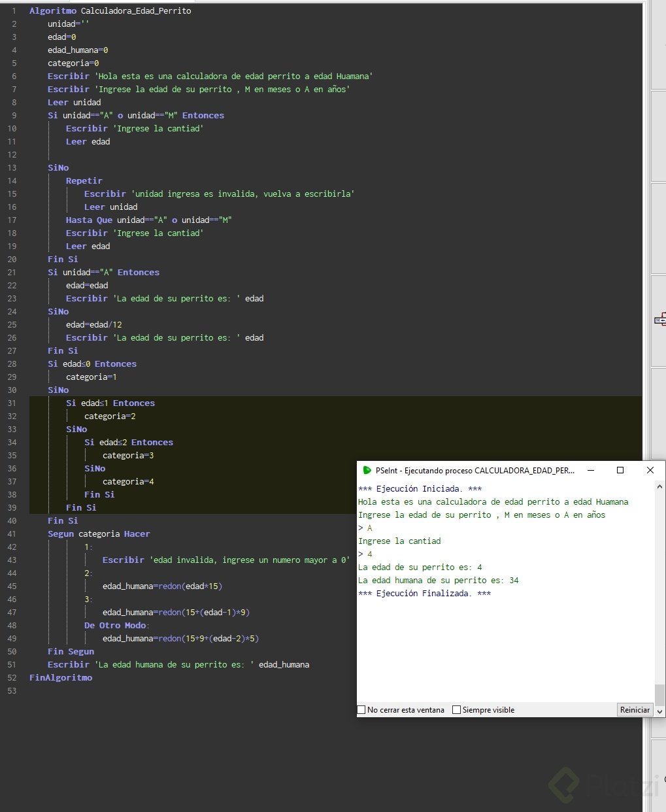Screen dimensions: 666x812
Task: Click the 'Algoritmo Calculadora_Edad_Perrito' code line
Action: 110,10
